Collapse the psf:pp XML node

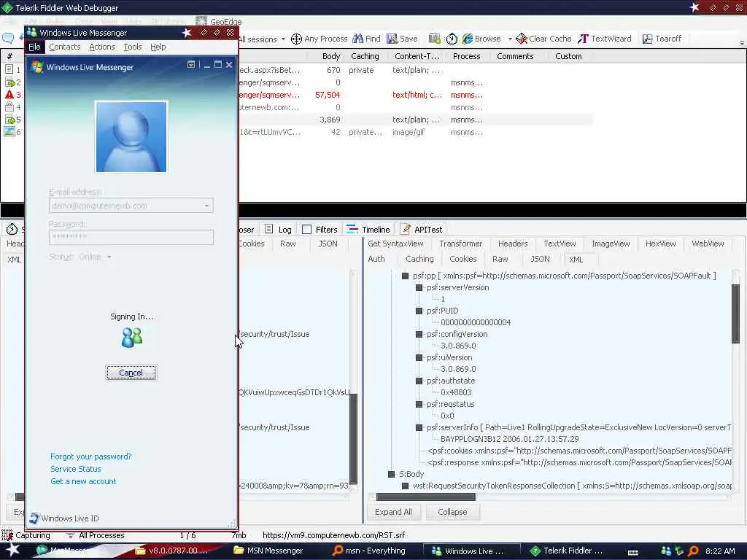click(x=406, y=276)
